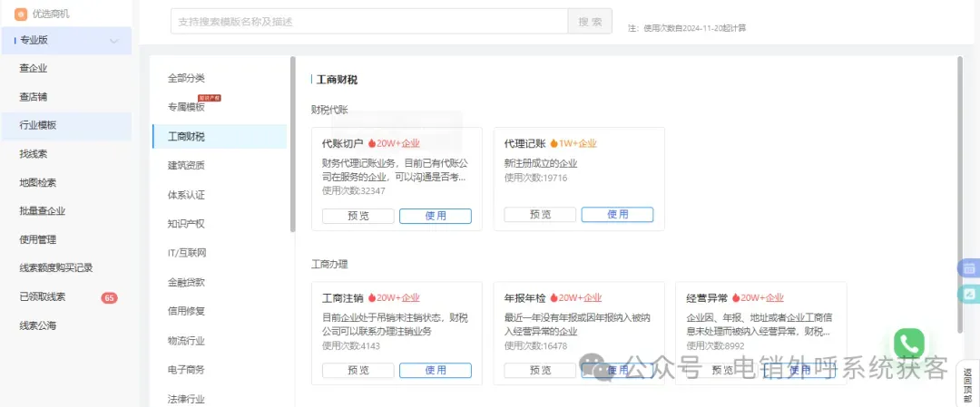Click the edit note floating icon on right edge

(969, 294)
